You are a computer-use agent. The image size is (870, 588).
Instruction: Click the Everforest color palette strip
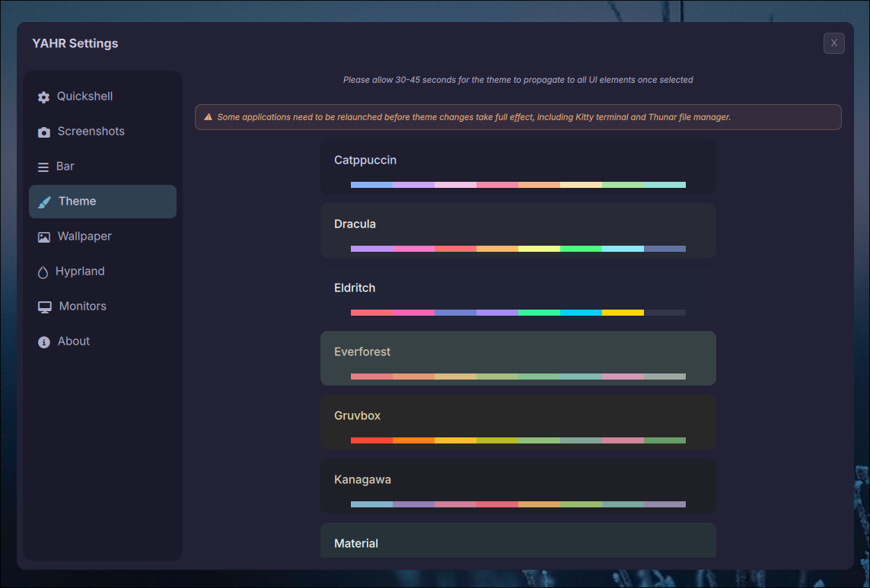tap(518, 376)
